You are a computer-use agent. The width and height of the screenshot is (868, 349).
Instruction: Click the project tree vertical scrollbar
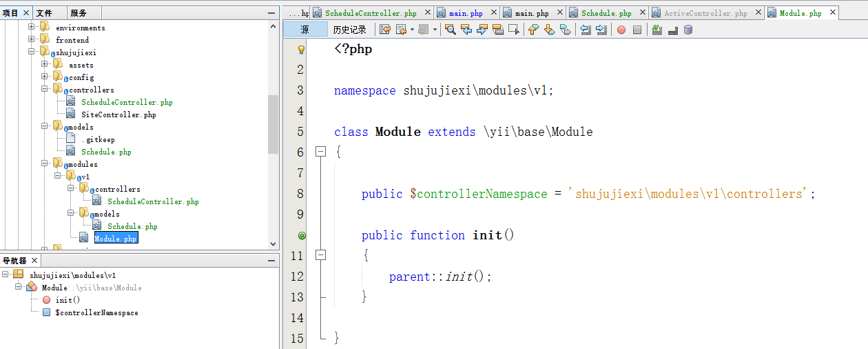pos(273,124)
